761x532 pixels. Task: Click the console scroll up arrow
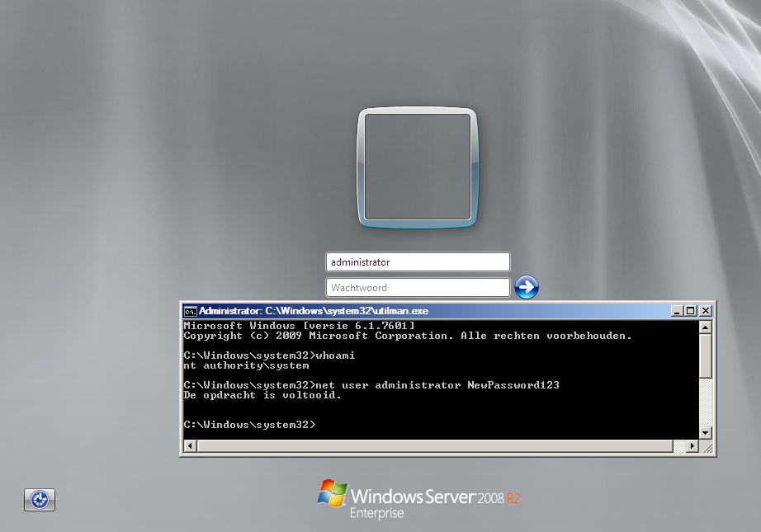click(x=706, y=327)
